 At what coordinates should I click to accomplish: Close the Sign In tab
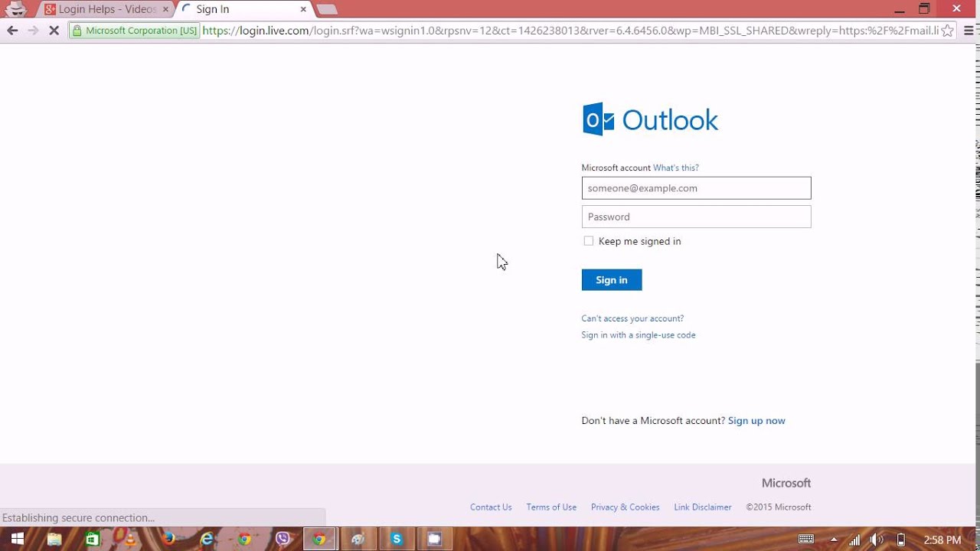pos(303,9)
